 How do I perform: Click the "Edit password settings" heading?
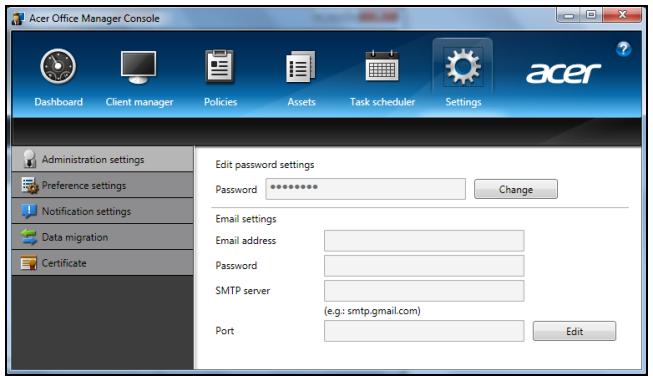[x=264, y=165]
